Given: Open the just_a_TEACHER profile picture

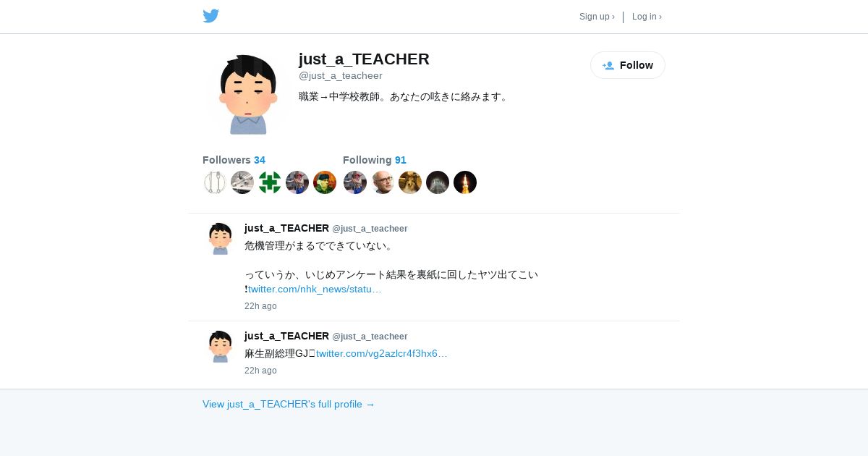Looking at the screenshot, I should (248, 94).
